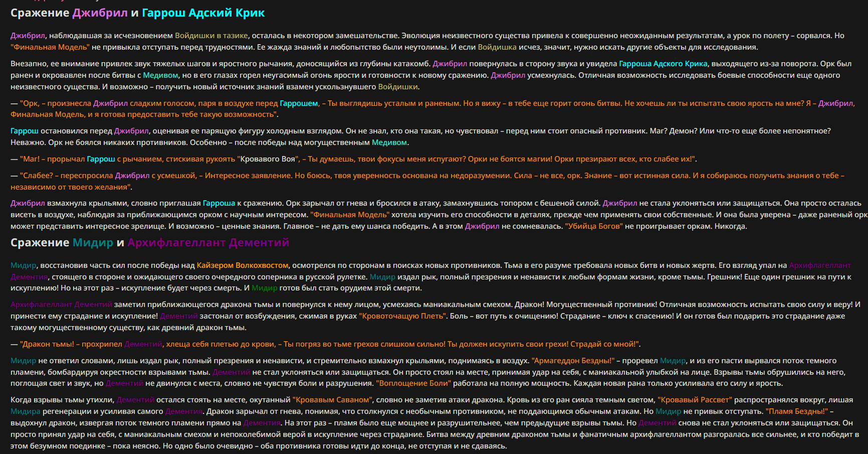Click 'Гарроша' after 'словно приглашая'
Viewport: 868px width, 454px height.
coord(219,203)
